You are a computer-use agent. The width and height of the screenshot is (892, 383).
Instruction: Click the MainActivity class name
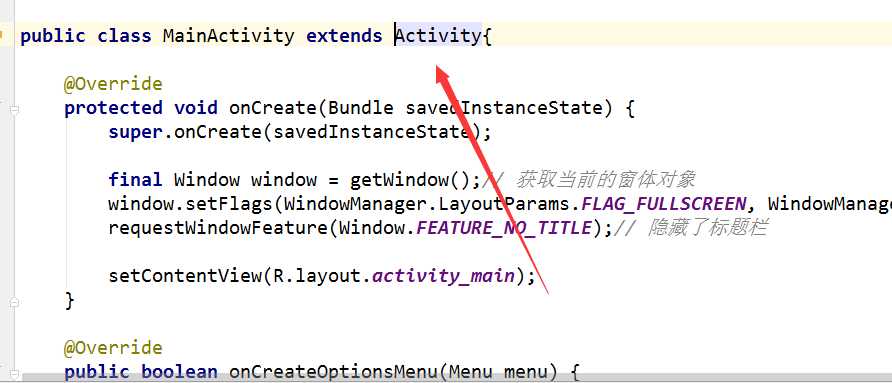click(x=228, y=36)
